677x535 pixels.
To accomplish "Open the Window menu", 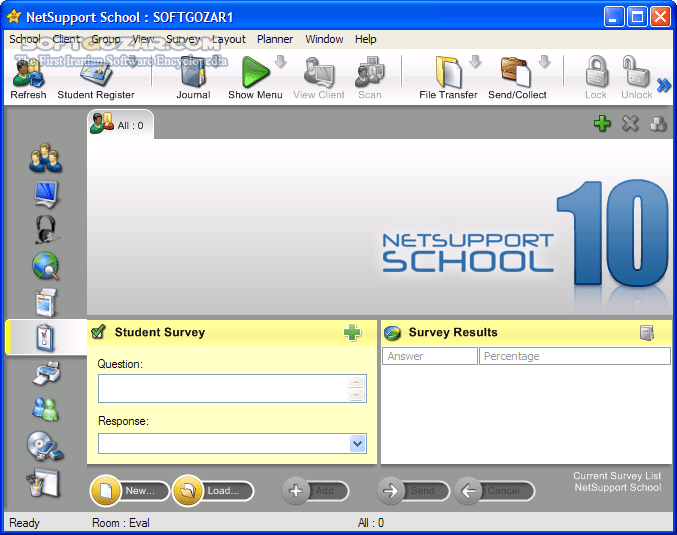I will (x=324, y=39).
